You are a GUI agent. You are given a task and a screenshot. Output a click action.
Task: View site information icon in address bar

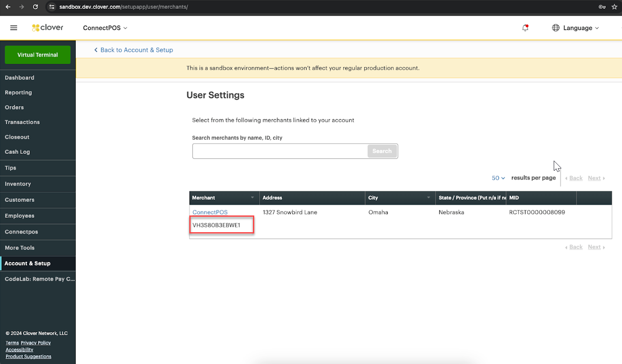point(52,7)
